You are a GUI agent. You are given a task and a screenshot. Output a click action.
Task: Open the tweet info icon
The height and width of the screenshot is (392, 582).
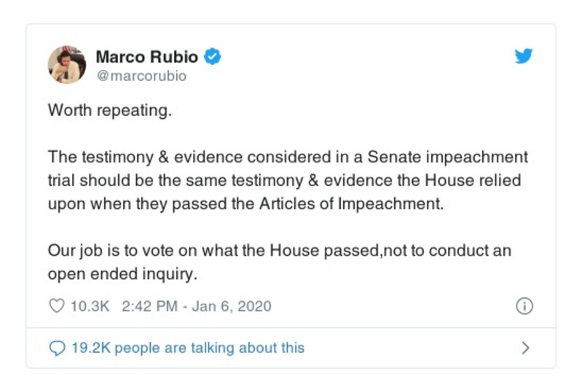tap(524, 306)
